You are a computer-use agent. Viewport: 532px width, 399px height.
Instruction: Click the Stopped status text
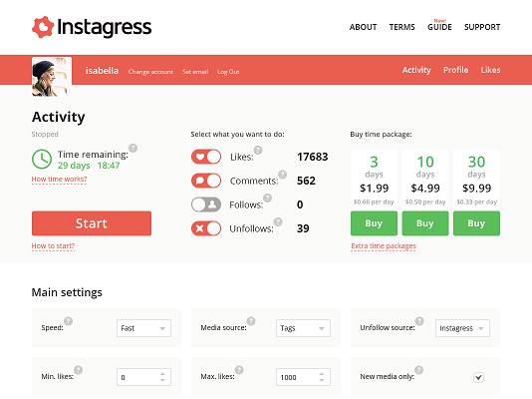click(45, 134)
